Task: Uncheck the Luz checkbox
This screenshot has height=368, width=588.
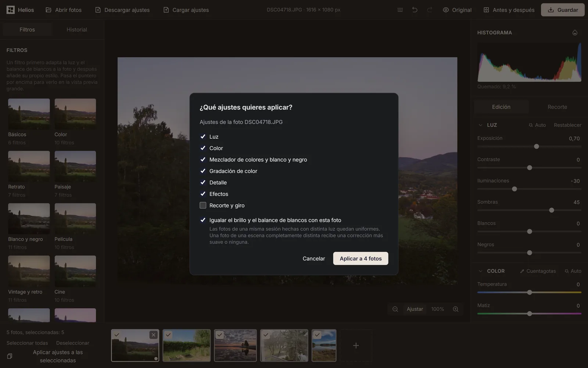Action: (x=203, y=137)
